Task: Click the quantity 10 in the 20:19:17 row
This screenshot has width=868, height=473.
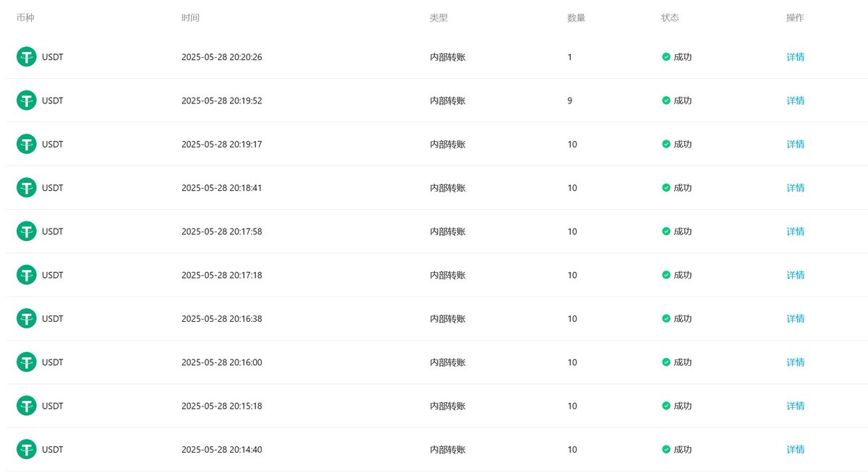Action: pyautogui.click(x=572, y=144)
